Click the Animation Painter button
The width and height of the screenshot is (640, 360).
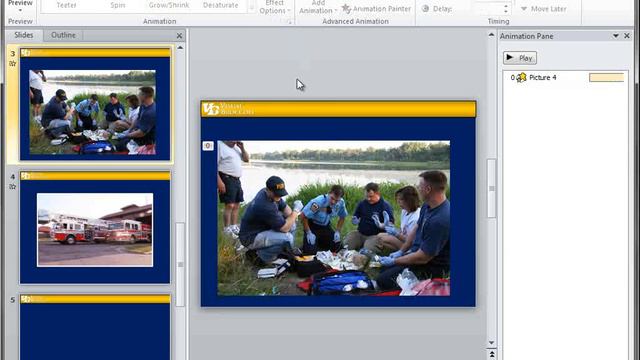(376, 9)
